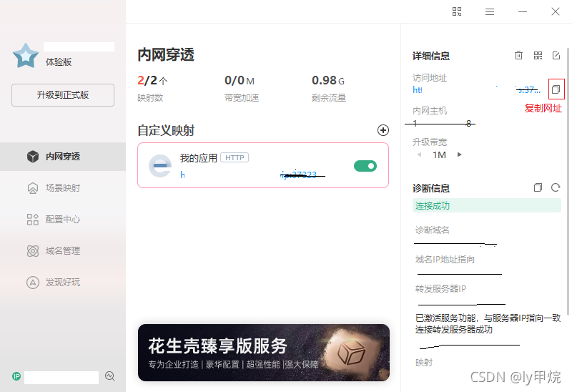This screenshot has height=392, width=572.
Task: Decrease bandwidth with left arrow
Action: 419,155
